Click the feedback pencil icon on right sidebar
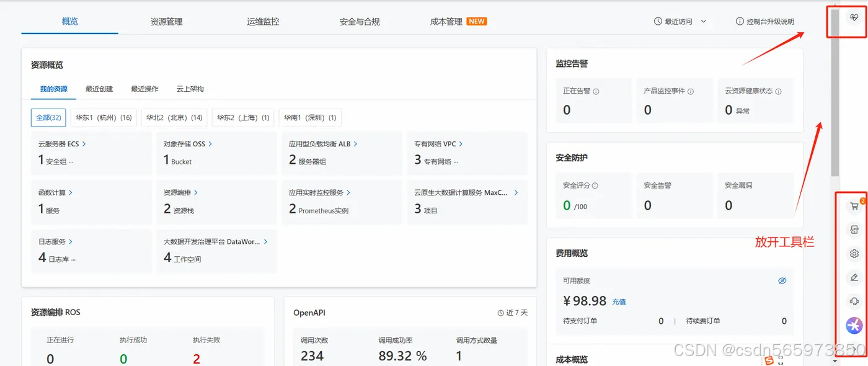Screen dimensions: 868x366 pos(854,277)
